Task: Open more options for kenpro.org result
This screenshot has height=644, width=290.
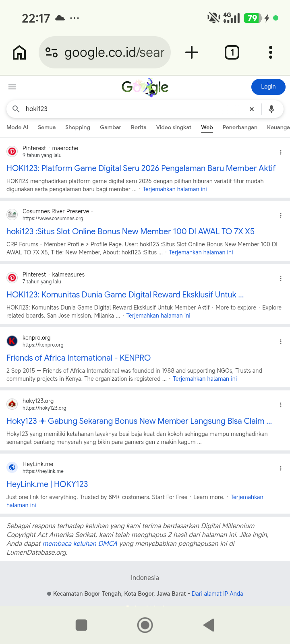Action: click(281, 342)
